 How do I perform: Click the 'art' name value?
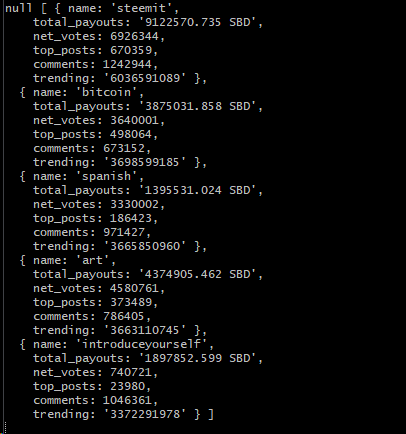click(x=93, y=260)
